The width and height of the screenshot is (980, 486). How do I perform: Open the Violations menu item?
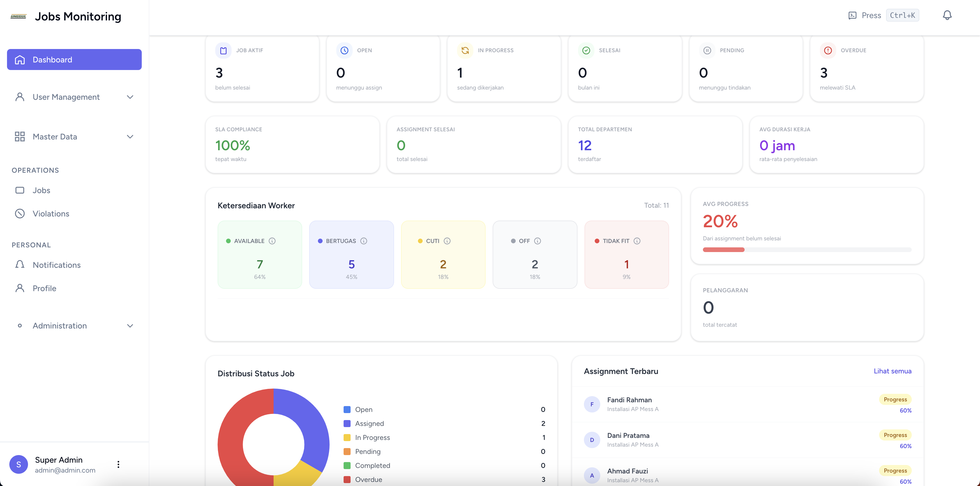pyautogui.click(x=74, y=214)
